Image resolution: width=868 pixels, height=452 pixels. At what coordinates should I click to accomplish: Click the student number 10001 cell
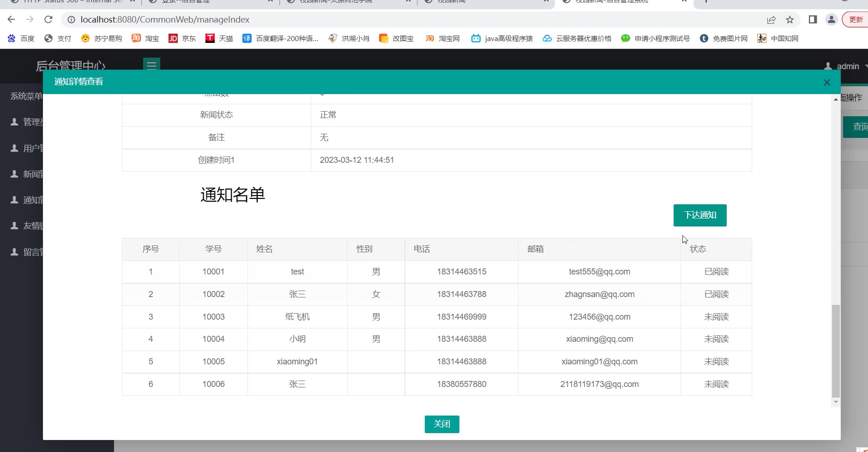tap(213, 272)
